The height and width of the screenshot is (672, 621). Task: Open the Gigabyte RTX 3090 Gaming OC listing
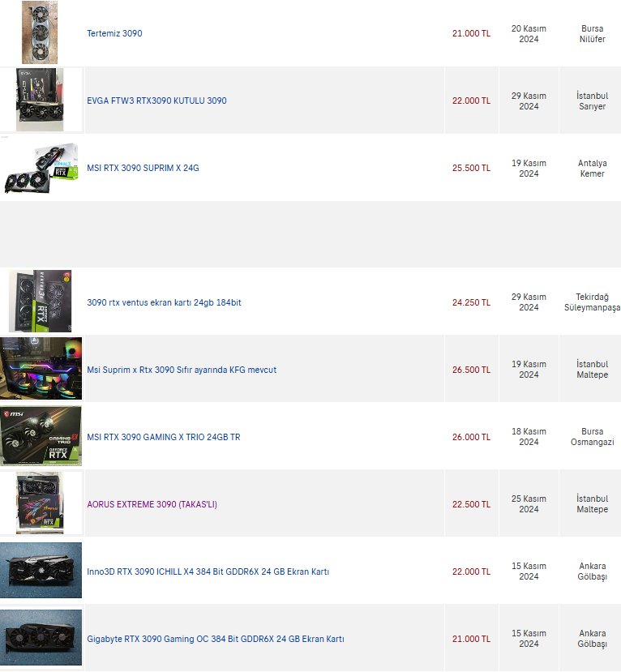point(216,639)
